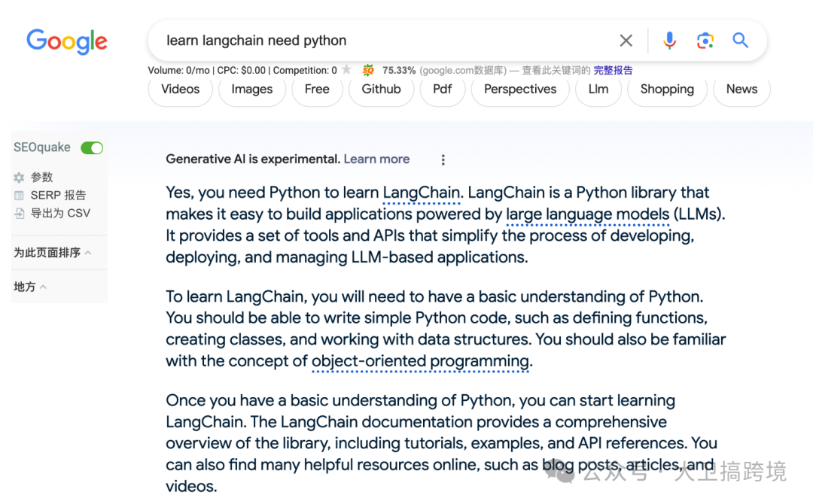Click the Volume: 0/mo metric text
Image resolution: width=813 pixels, height=504 pixels.
coord(179,71)
